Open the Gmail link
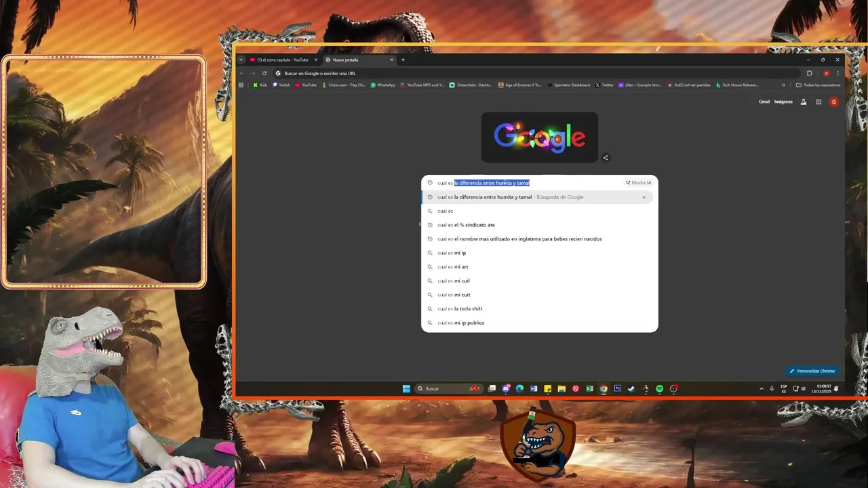The height and width of the screenshot is (488, 868). [764, 102]
